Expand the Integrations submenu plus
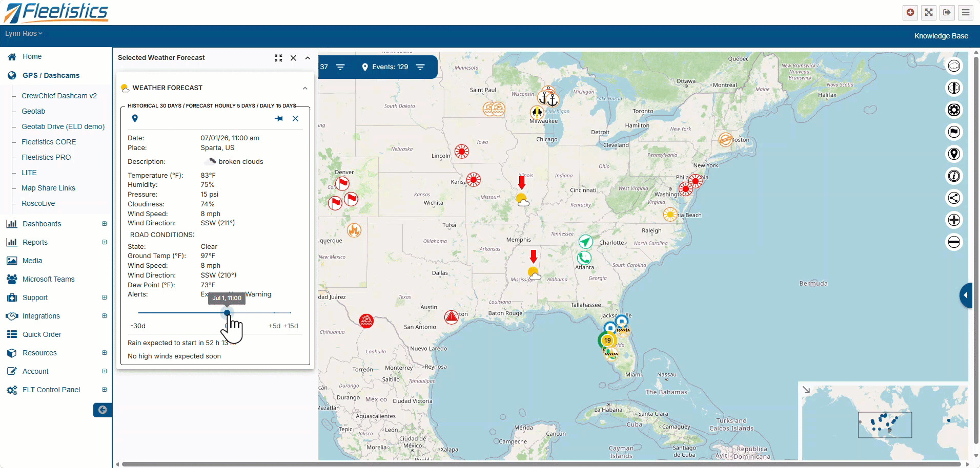 pyautogui.click(x=105, y=316)
